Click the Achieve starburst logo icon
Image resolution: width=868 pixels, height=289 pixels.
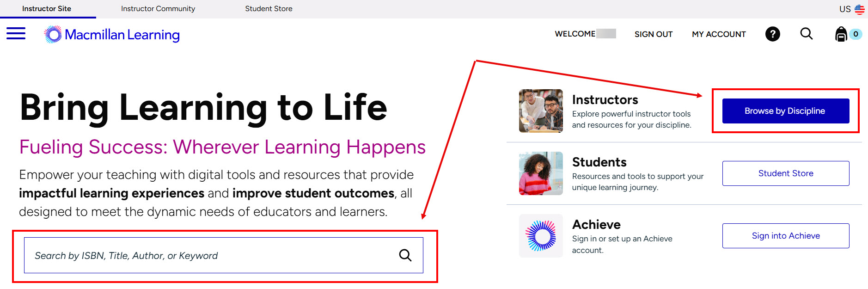540,236
